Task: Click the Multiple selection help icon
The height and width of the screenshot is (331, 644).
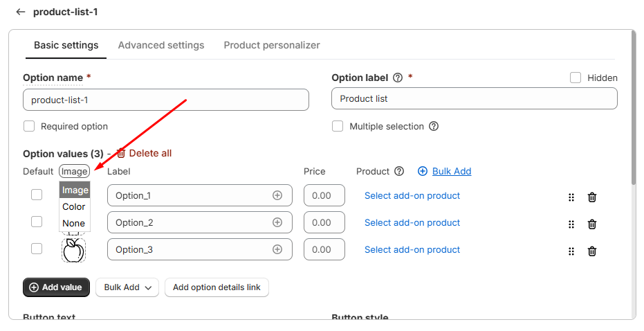Action: tap(434, 126)
